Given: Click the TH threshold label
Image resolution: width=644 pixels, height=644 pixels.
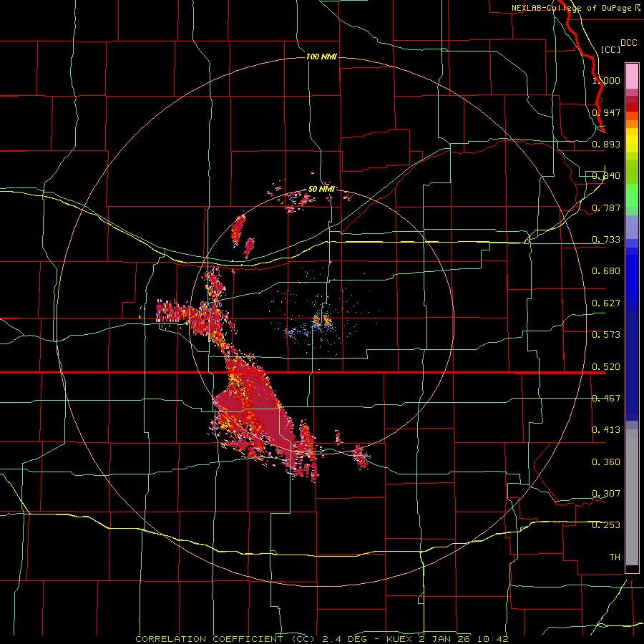Looking at the screenshot, I should click(615, 557).
